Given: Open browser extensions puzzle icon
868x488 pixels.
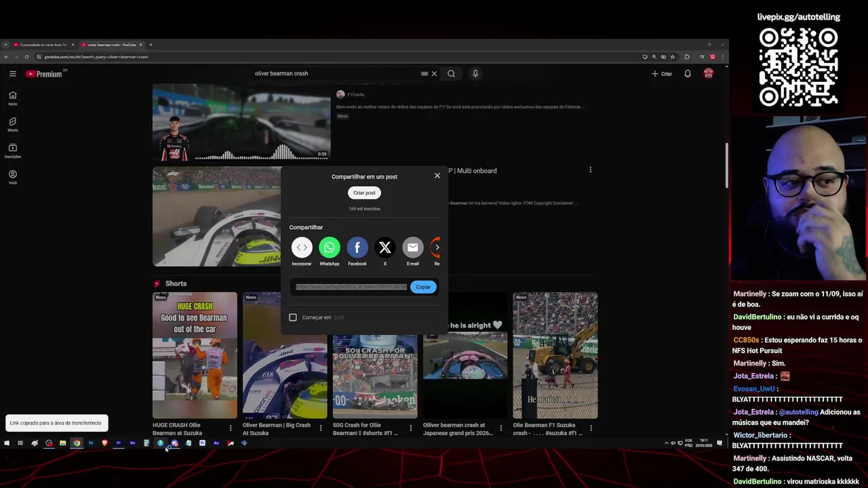Looking at the screenshot, I should tap(687, 57).
